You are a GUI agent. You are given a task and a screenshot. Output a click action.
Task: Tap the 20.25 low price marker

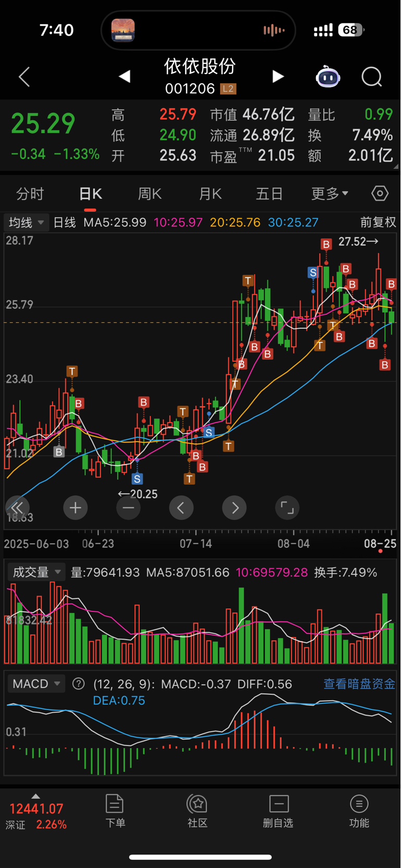(138, 494)
